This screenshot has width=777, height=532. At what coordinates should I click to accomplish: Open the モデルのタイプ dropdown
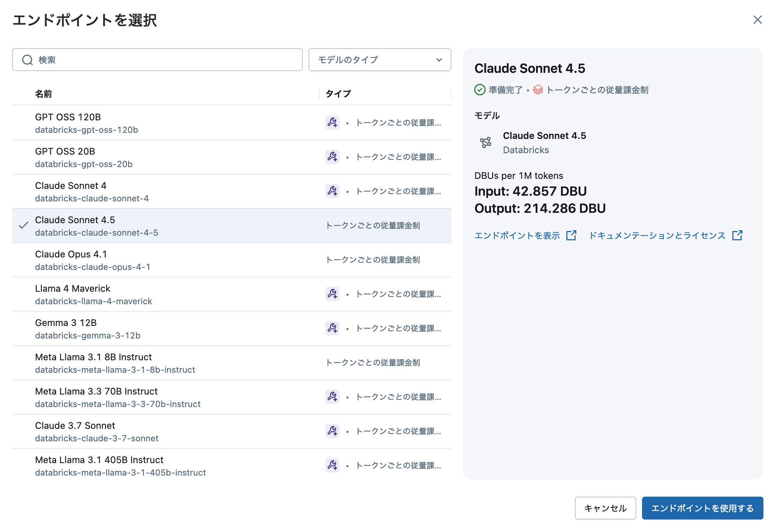(380, 60)
